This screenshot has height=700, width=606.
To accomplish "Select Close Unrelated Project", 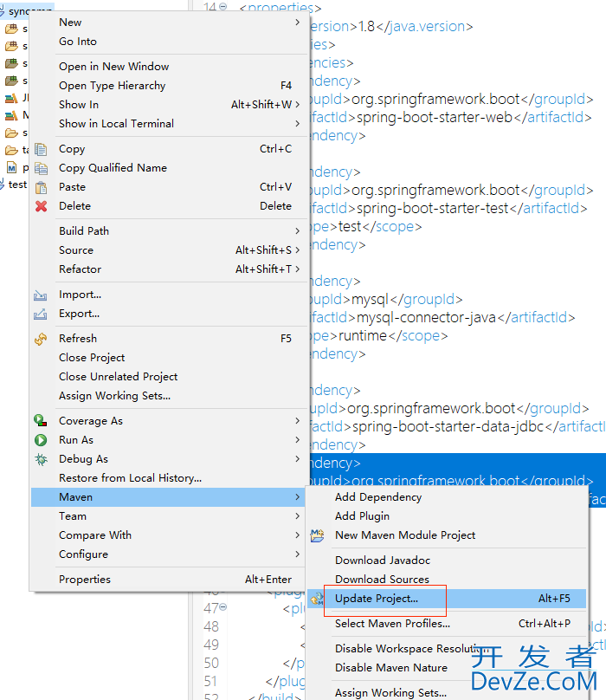I will (169, 377).
